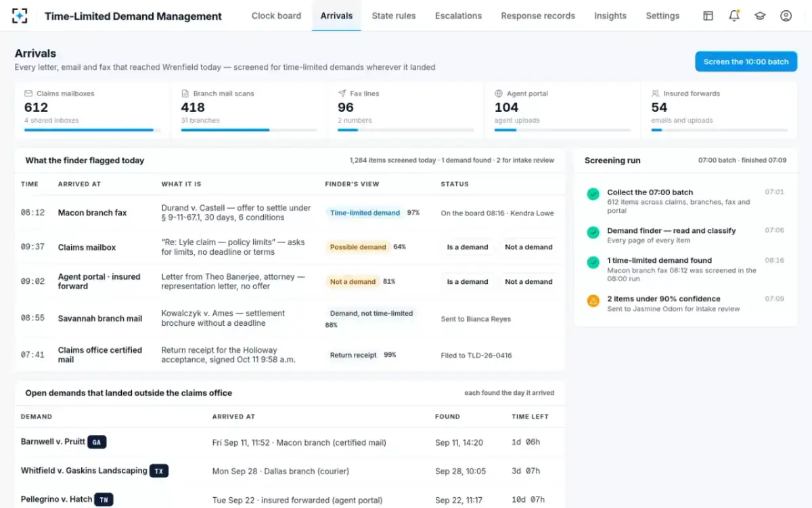The width and height of the screenshot is (812, 508).
Task: Switch to the Clock board tab
Action: 276,16
